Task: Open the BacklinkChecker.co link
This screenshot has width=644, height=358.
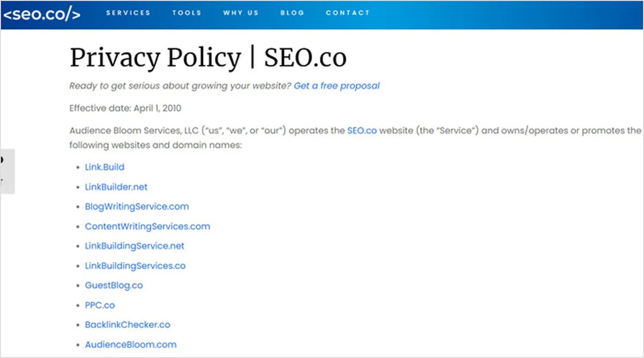Action: pos(128,325)
